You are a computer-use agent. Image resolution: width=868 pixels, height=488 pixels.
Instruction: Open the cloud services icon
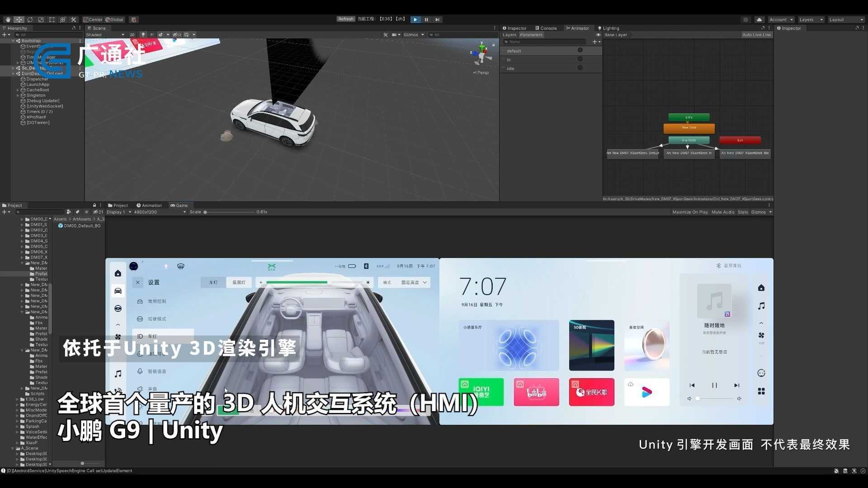coord(759,19)
